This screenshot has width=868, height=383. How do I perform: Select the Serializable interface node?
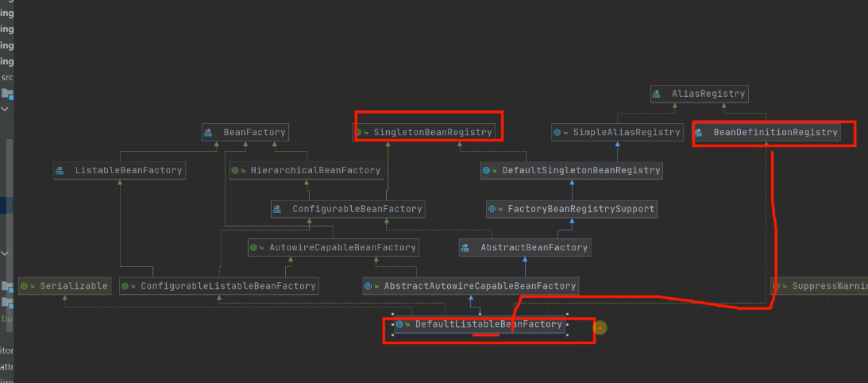click(65, 286)
